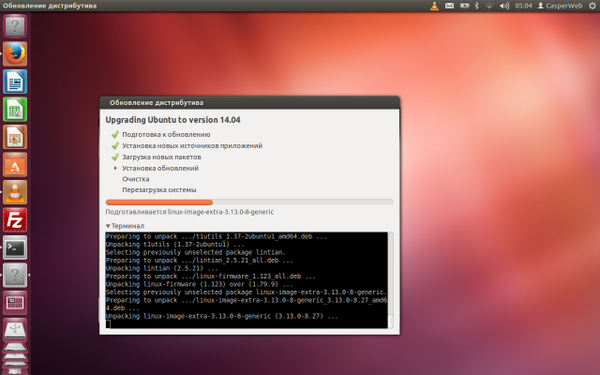The height and width of the screenshot is (375, 600).
Task: Click the top unknown question-mark launcher icon
Action: 15,26
